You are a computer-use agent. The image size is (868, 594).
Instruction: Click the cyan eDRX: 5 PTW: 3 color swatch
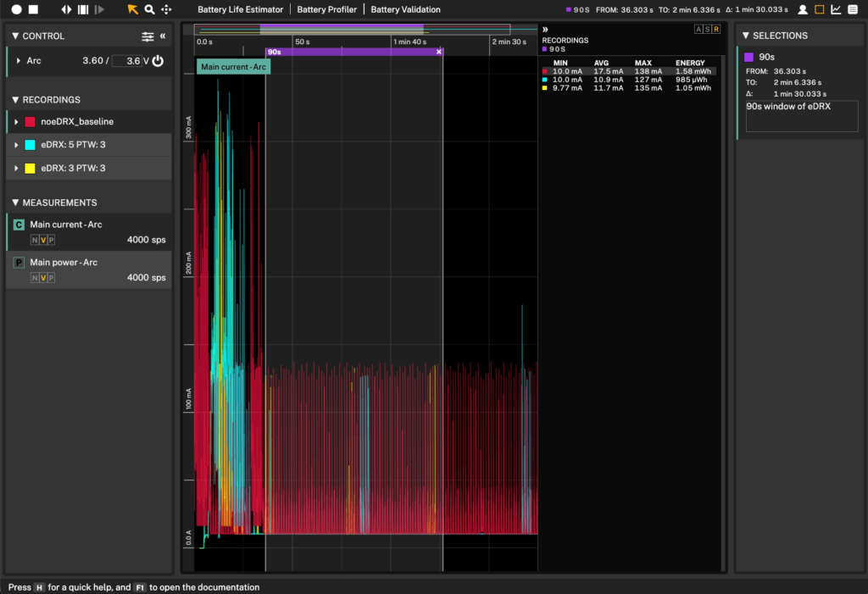tap(30, 145)
